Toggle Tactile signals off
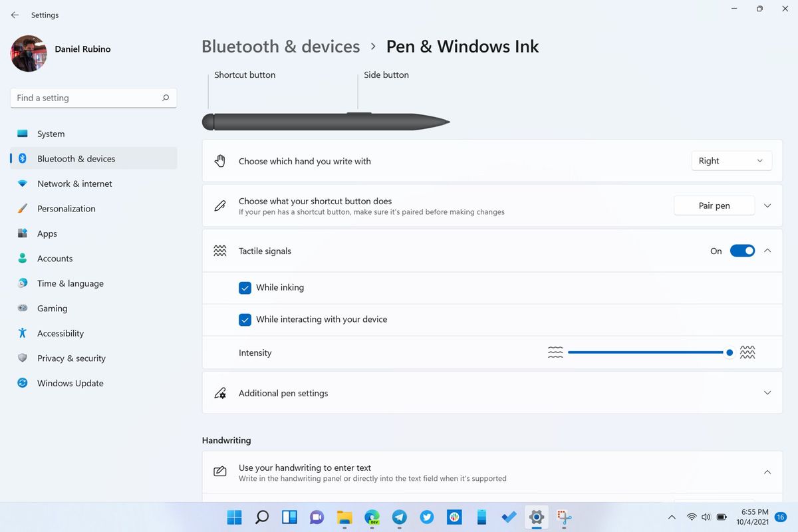 point(743,251)
